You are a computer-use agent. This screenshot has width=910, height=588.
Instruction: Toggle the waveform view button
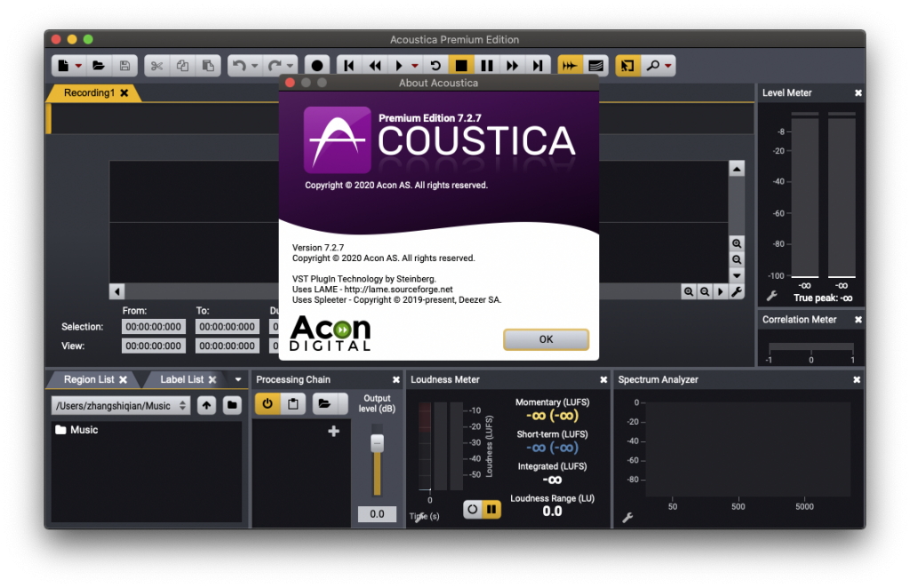[570, 66]
